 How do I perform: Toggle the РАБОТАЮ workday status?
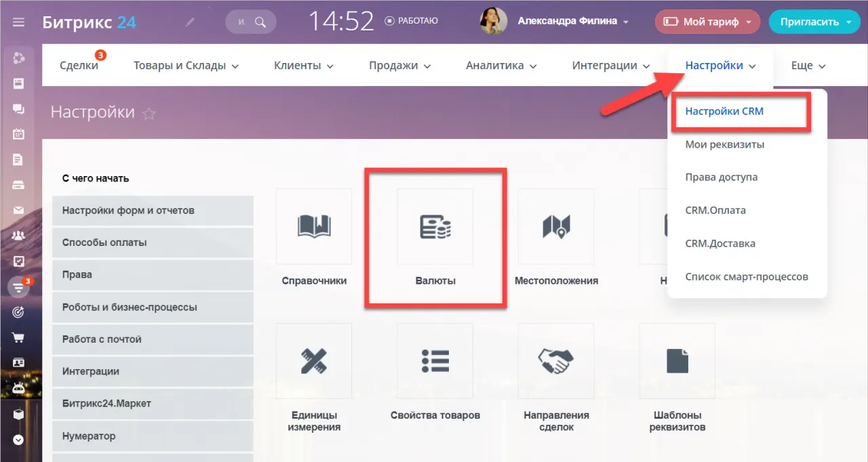tap(412, 21)
